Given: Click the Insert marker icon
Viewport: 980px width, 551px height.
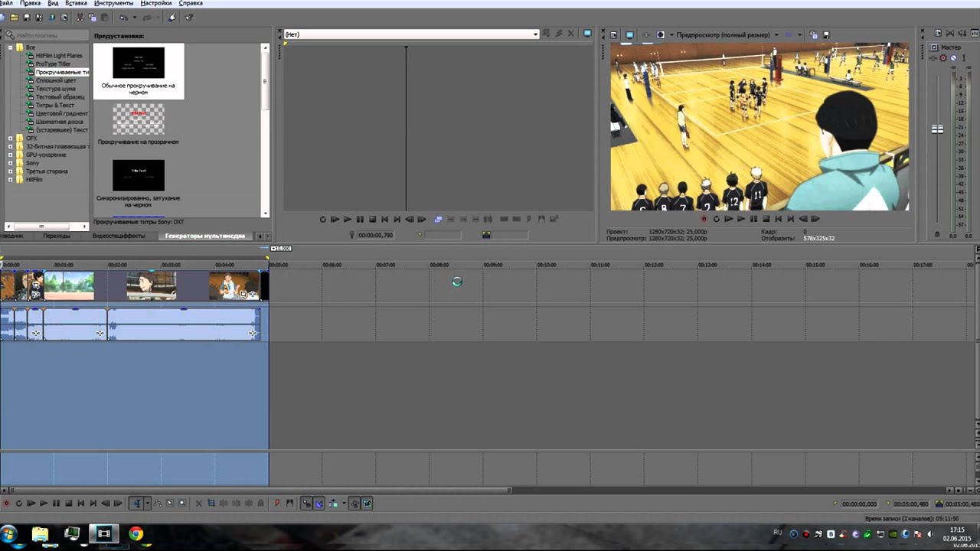Looking at the screenshot, I should point(277,503).
